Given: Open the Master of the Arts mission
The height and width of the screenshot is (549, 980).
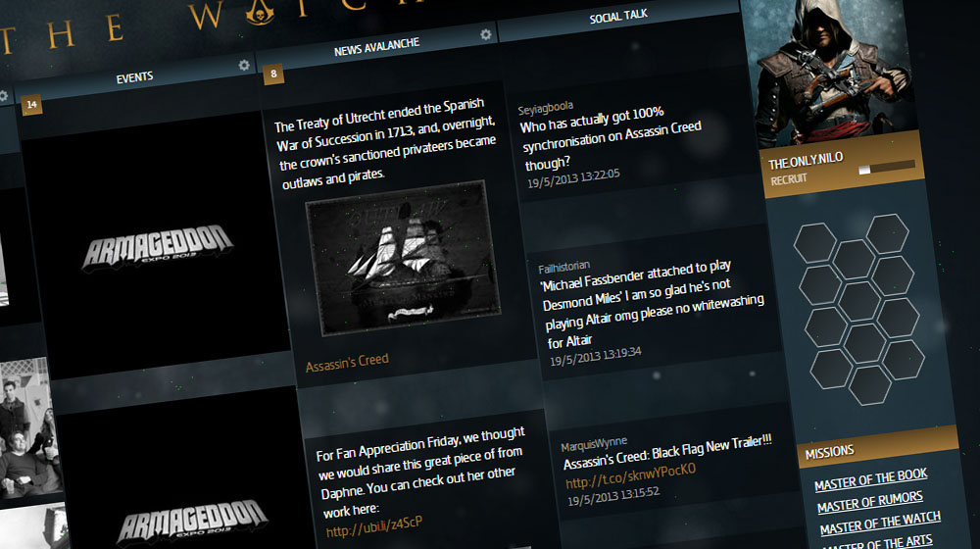Looking at the screenshot, I should (x=878, y=543).
